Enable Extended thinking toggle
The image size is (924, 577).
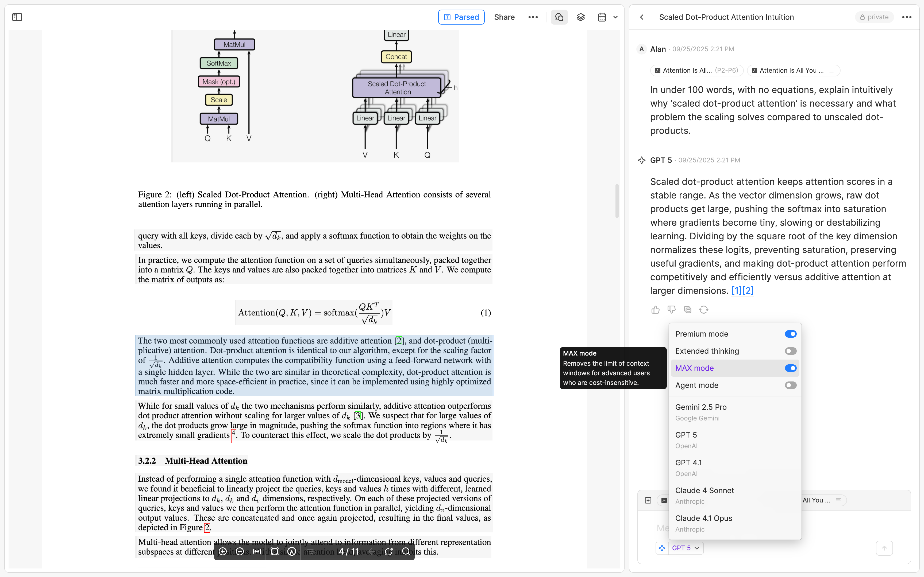click(x=790, y=351)
